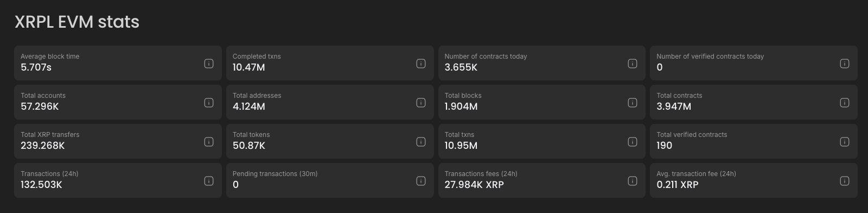This screenshot has width=868, height=213.
Task: Open Transactions fees (24h) info icon
Action: click(633, 181)
